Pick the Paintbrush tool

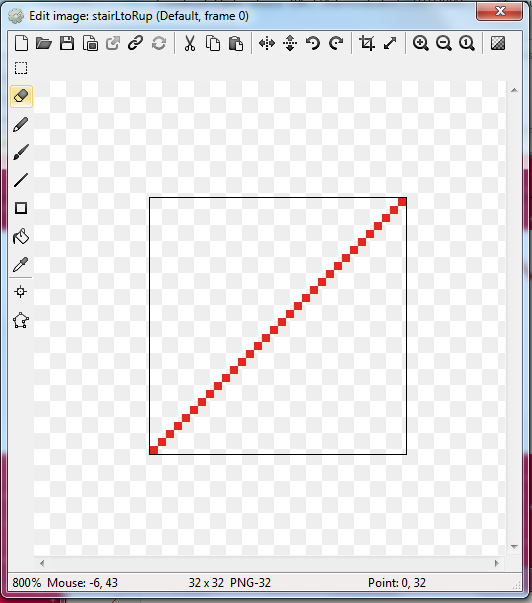point(21,152)
